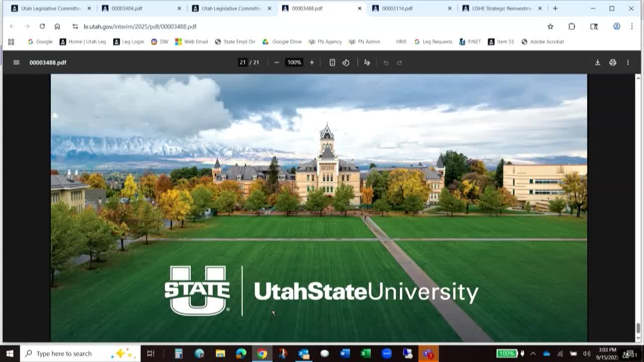Open the Google bookmark
Screen dimensions: 644x362
pyautogui.click(x=40, y=42)
